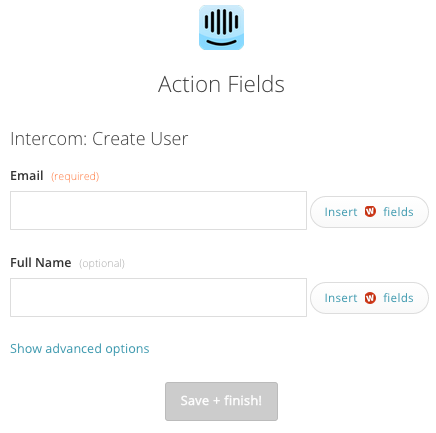Click the Save + finish! button
Viewport: 436px width, 433px height.
click(221, 401)
